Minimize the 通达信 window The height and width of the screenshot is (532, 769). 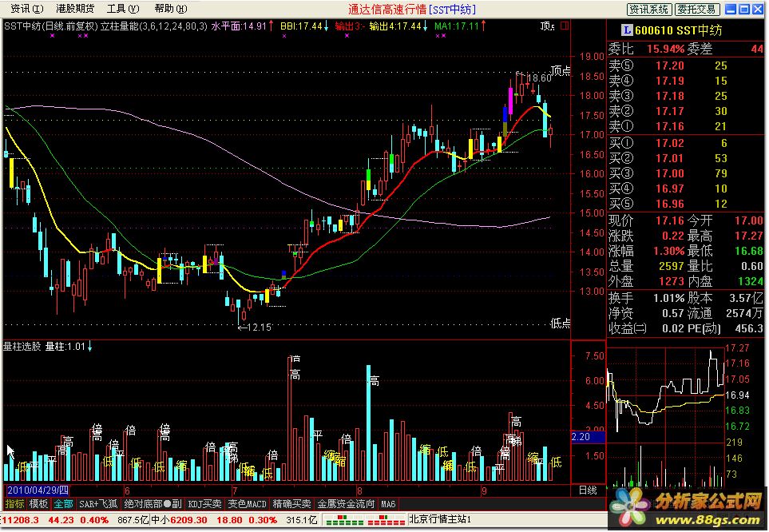730,9
